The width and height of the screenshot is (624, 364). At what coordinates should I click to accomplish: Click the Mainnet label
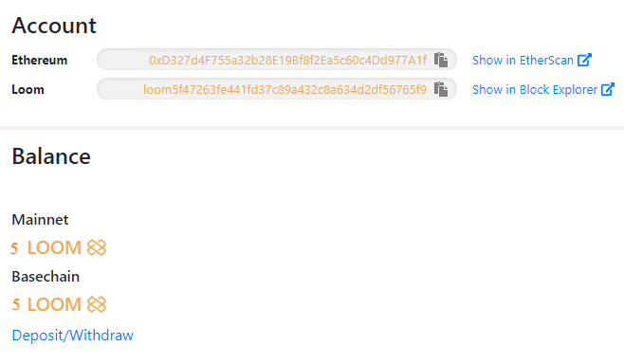pyautogui.click(x=40, y=220)
